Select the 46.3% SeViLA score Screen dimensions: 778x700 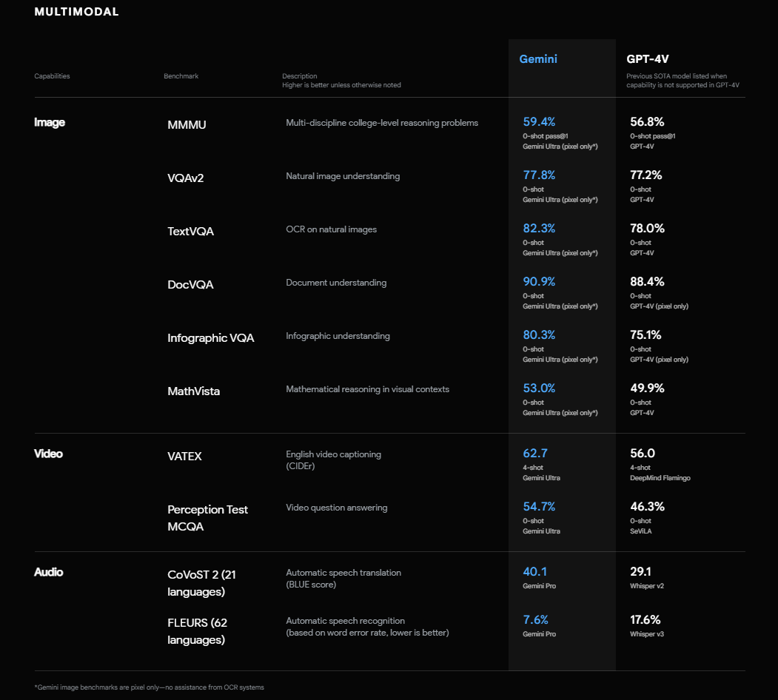pyautogui.click(x=647, y=507)
